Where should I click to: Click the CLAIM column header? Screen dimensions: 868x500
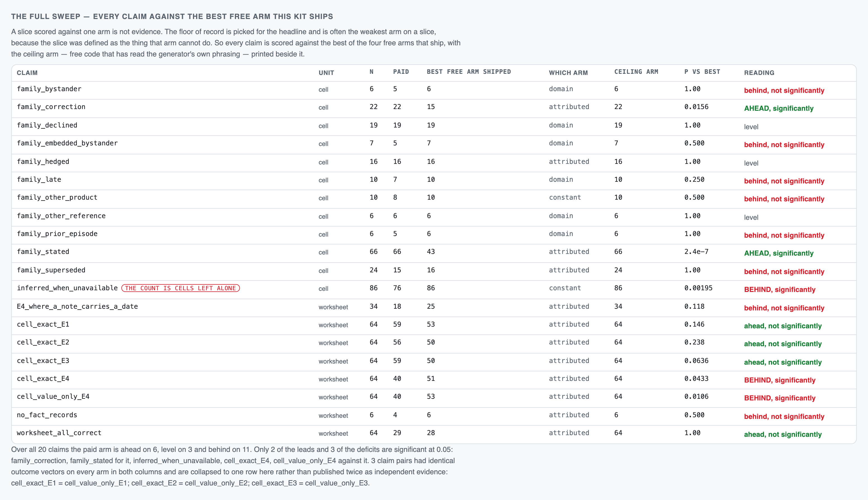tap(27, 73)
